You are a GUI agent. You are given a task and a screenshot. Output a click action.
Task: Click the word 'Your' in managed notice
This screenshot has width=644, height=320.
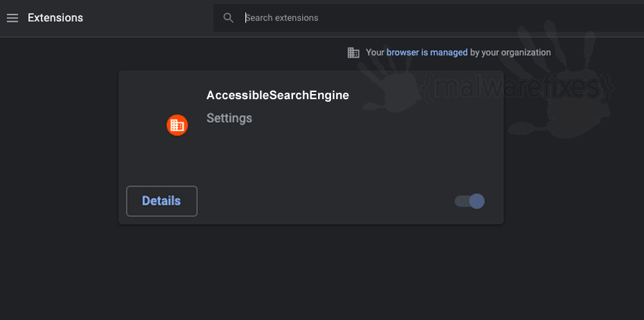click(375, 53)
